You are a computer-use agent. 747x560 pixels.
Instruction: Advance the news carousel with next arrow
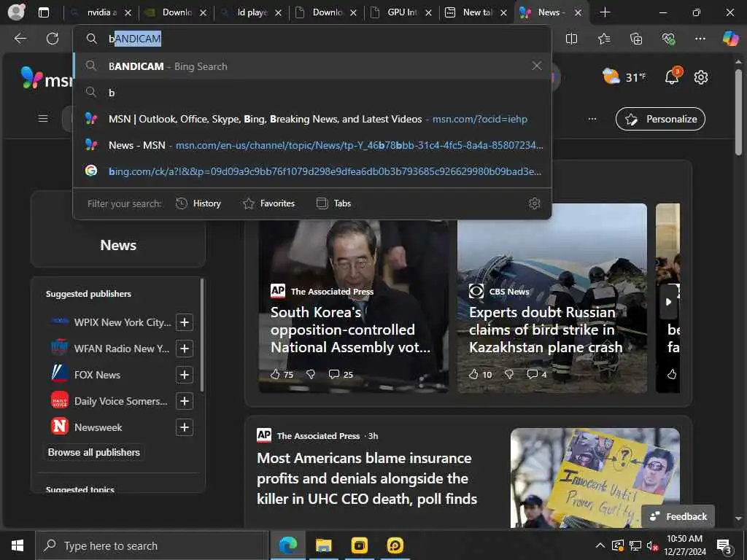668,301
